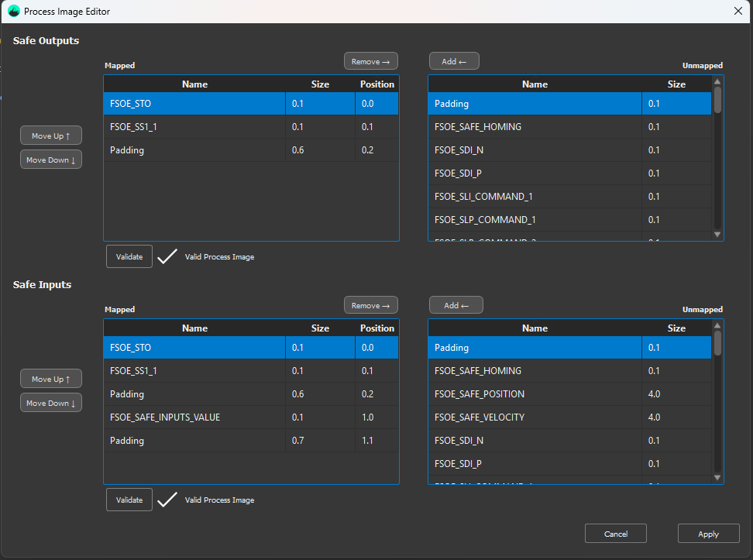Click the Process Image Editor app icon
The image size is (753, 560).
point(13,11)
